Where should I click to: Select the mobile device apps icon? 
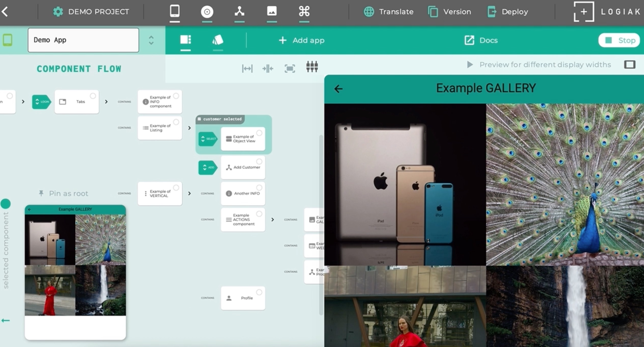[x=175, y=11]
